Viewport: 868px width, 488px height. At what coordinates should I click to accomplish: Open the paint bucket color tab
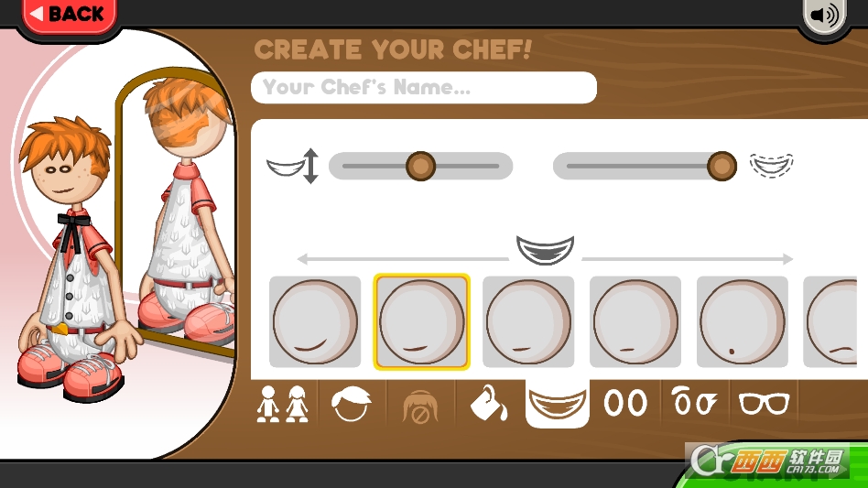pos(488,404)
